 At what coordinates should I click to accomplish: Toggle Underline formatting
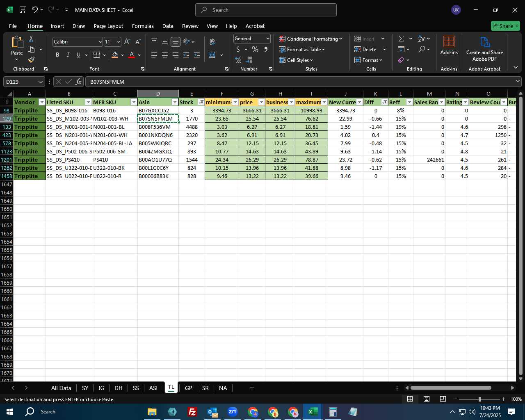pyautogui.click(x=78, y=55)
